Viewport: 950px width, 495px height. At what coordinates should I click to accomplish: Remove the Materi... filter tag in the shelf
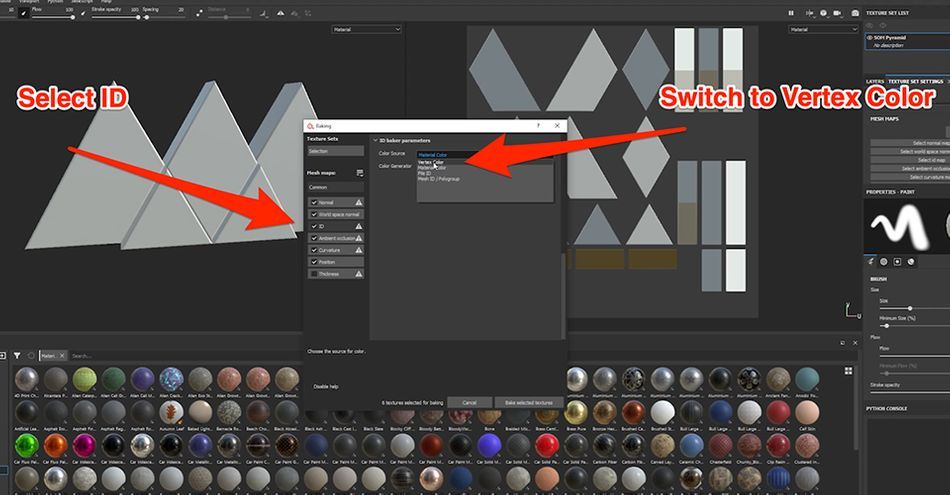tap(62, 356)
